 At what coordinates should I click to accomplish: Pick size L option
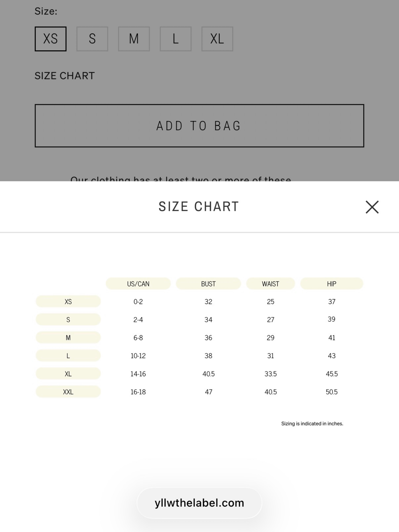pyautogui.click(x=176, y=39)
